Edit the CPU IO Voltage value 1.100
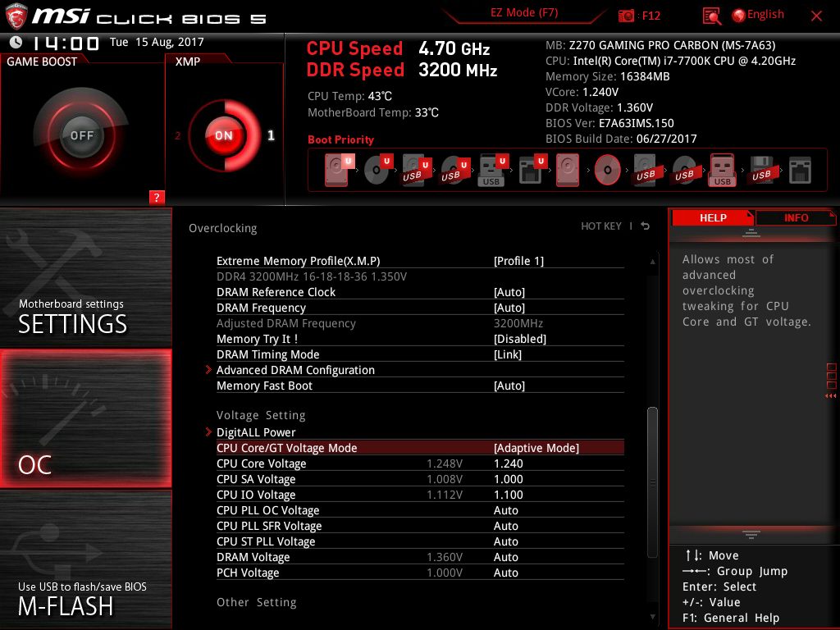The width and height of the screenshot is (840, 630). 508,495
